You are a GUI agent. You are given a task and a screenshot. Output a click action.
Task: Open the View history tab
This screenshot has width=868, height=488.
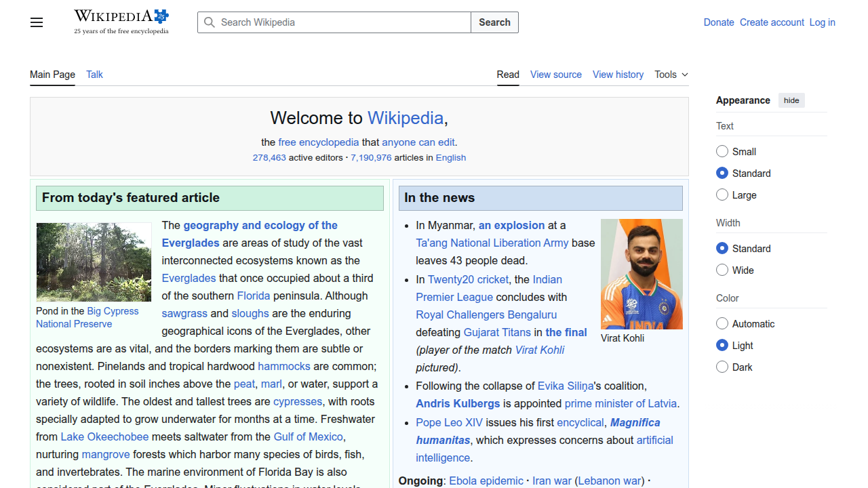[618, 75]
